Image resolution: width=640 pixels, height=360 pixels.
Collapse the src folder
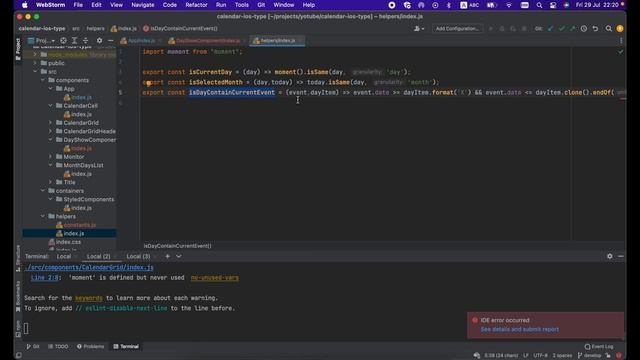35,71
